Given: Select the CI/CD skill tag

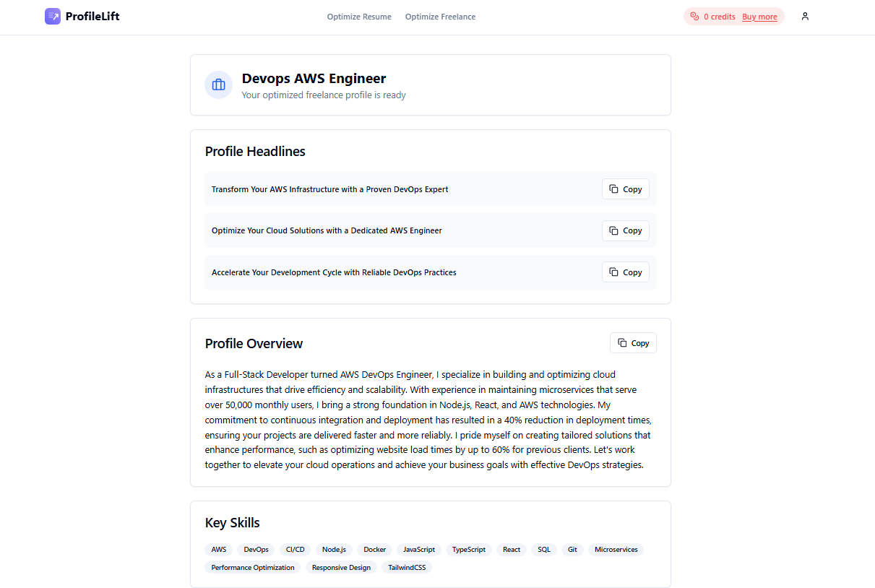Looking at the screenshot, I should coord(296,550).
